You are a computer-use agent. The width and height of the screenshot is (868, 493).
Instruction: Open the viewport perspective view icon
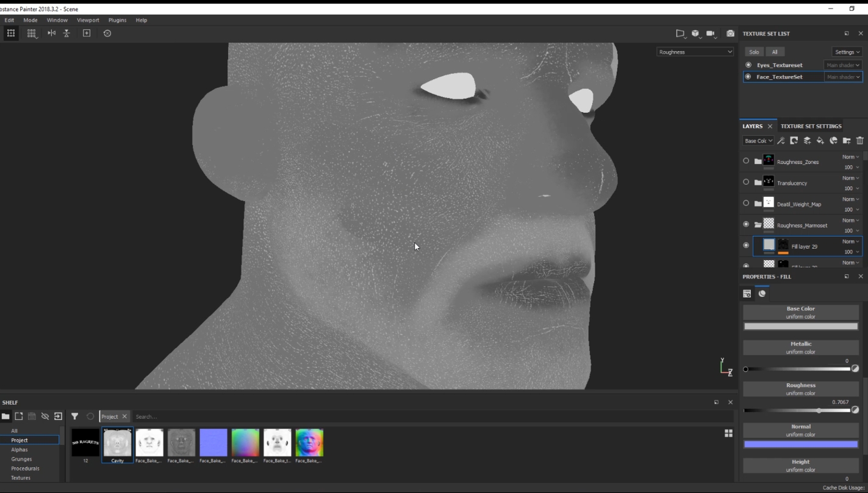(681, 34)
